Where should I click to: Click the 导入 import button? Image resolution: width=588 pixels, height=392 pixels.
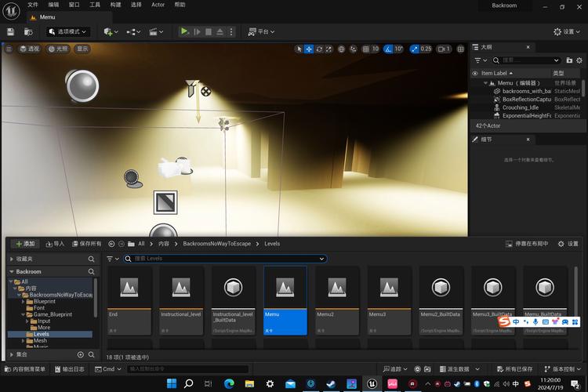55,244
